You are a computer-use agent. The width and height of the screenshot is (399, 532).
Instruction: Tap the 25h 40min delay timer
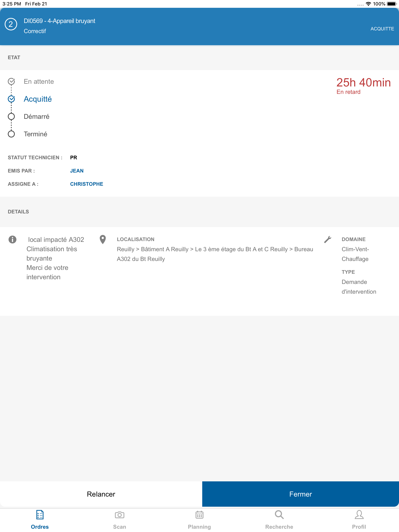click(x=363, y=83)
